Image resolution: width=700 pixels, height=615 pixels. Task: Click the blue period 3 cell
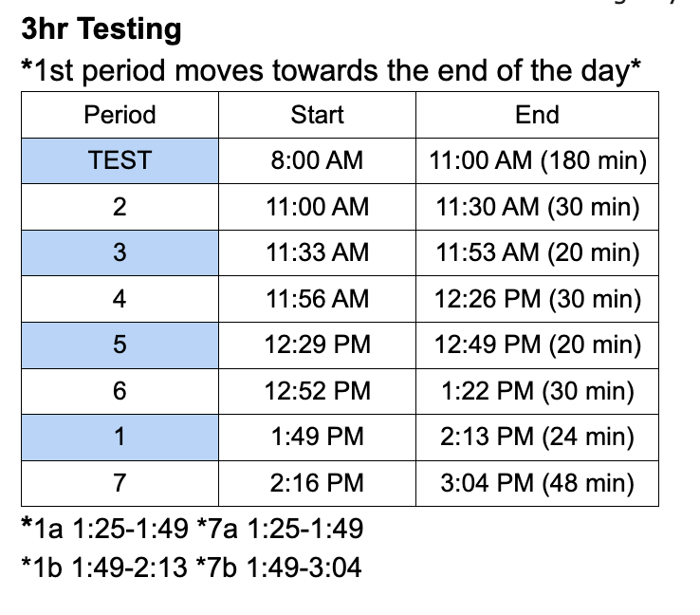[x=120, y=252]
